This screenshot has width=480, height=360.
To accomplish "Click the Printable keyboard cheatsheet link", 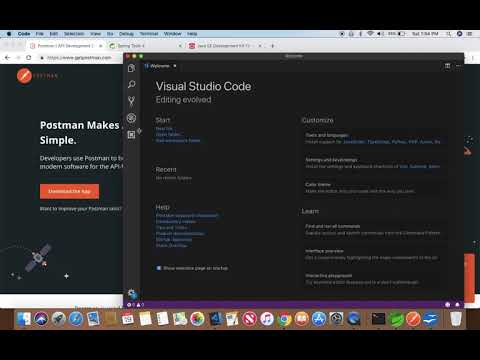I will coord(187,215).
